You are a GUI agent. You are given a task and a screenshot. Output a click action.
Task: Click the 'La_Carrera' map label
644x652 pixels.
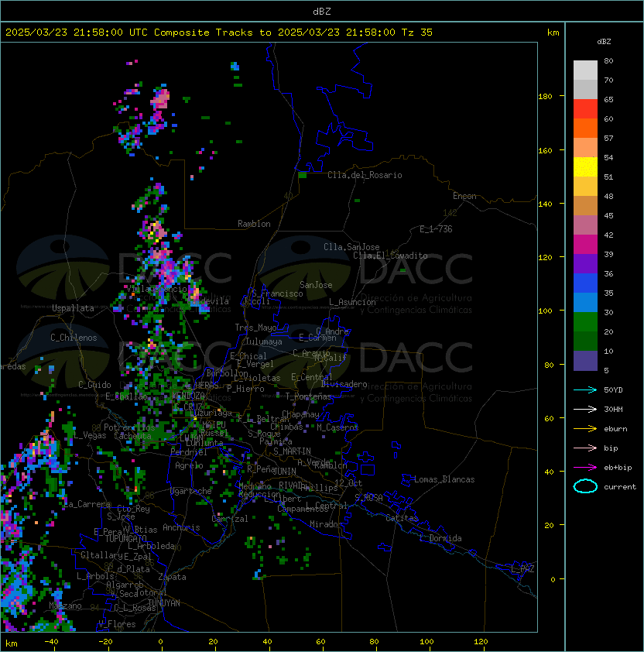tap(87, 504)
